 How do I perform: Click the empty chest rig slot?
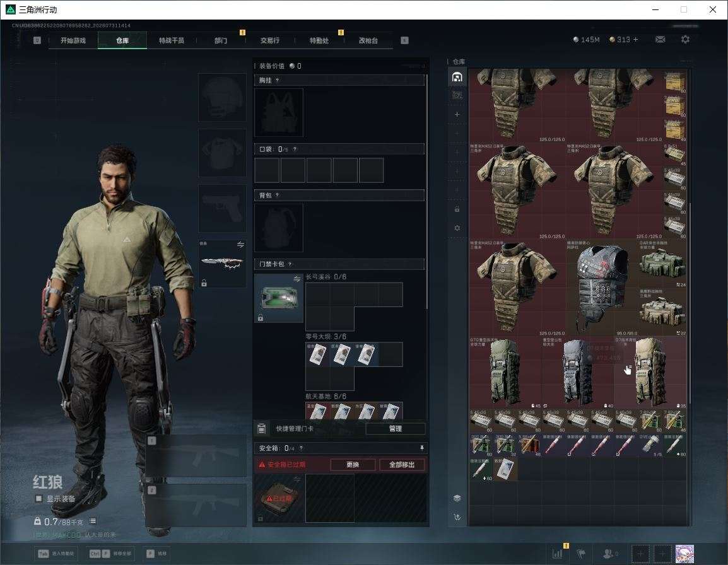point(279,112)
